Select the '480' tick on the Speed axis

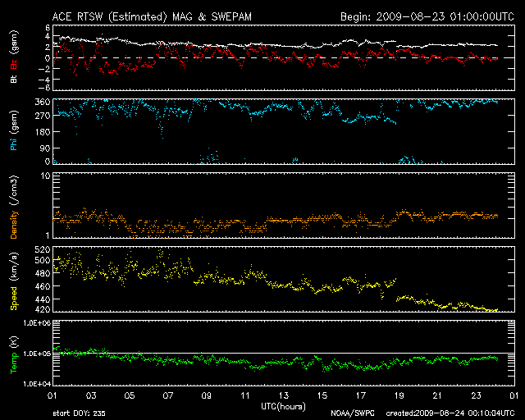[x=43, y=273]
